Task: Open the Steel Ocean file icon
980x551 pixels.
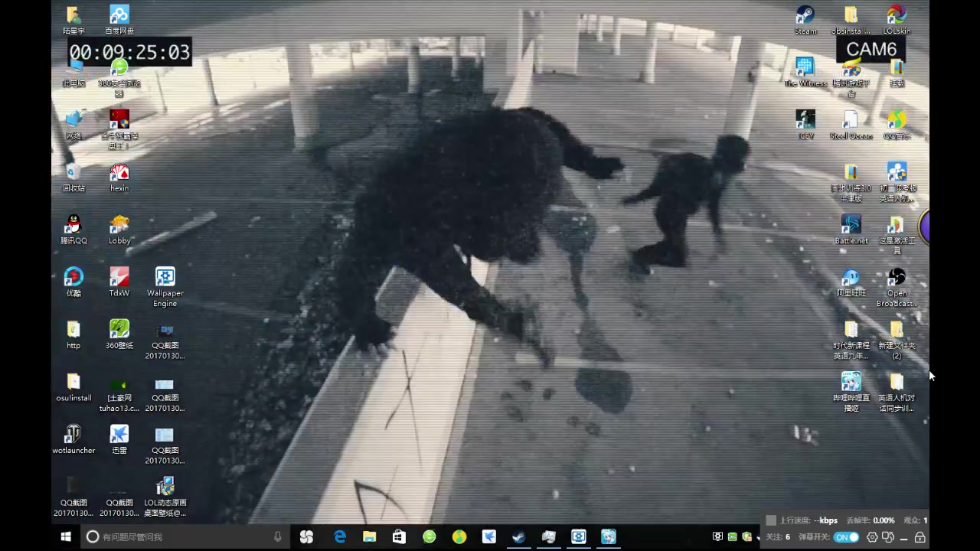Action: (x=851, y=125)
